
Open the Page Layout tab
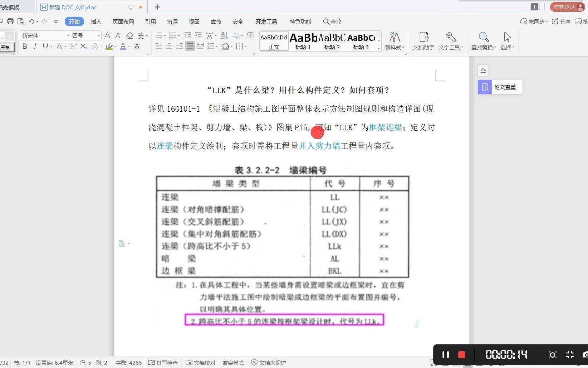click(x=123, y=21)
